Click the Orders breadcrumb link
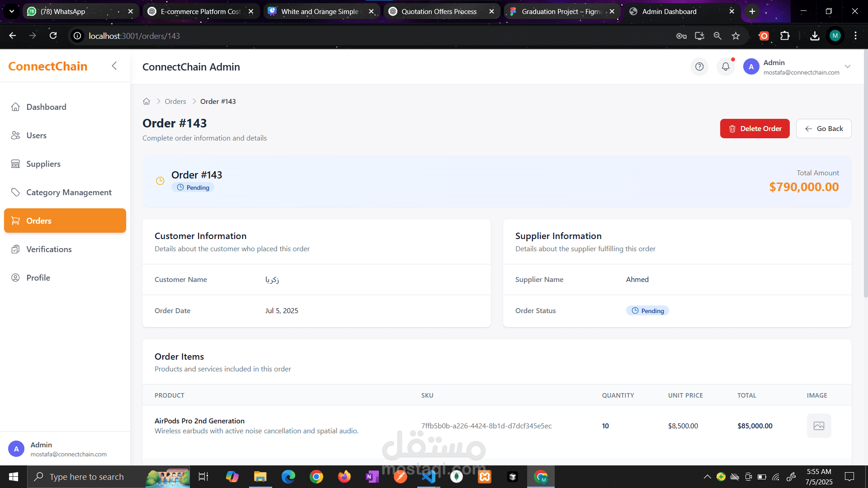This screenshot has height=488, width=868. (175, 101)
